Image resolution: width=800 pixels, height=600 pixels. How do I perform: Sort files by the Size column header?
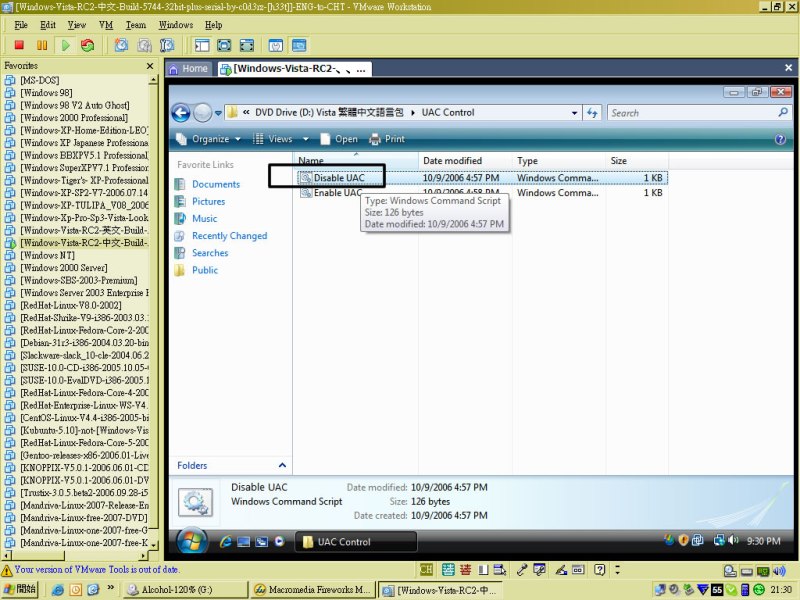coord(637,161)
